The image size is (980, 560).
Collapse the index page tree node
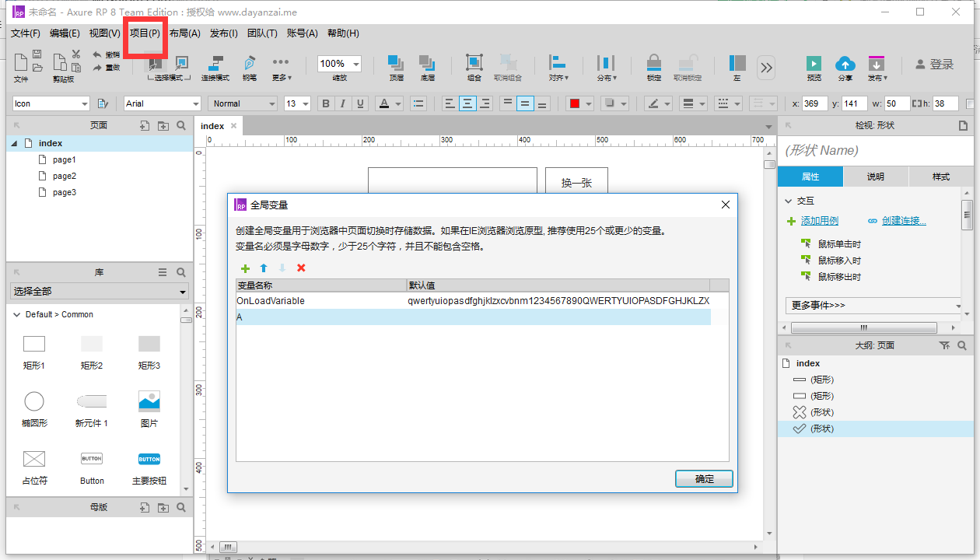[14, 143]
